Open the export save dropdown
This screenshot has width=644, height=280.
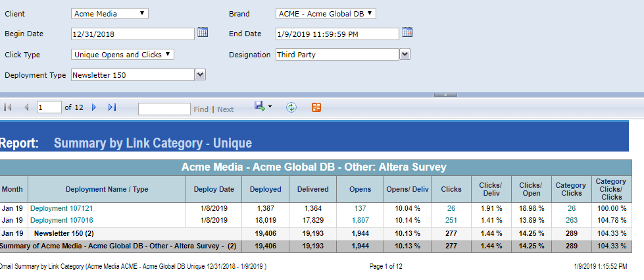coord(263,107)
